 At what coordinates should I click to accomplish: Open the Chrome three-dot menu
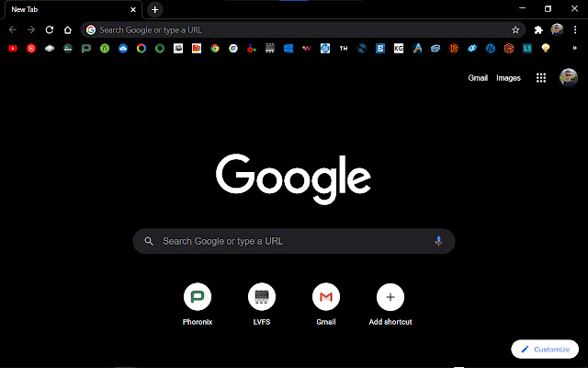coord(575,29)
